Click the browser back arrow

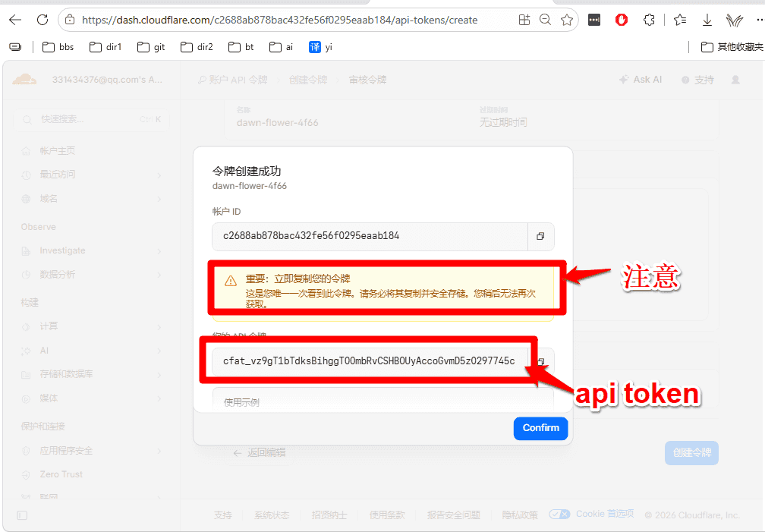(x=15, y=20)
